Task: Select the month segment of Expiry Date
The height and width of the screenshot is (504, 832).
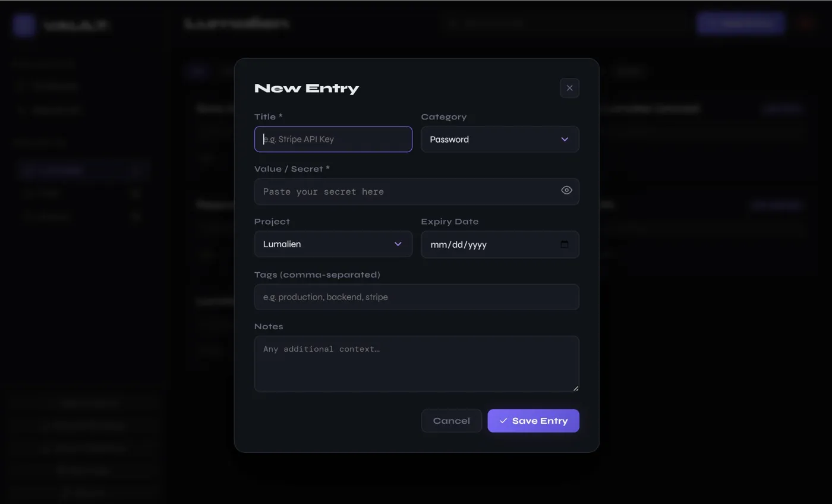Action: pyautogui.click(x=438, y=245)
